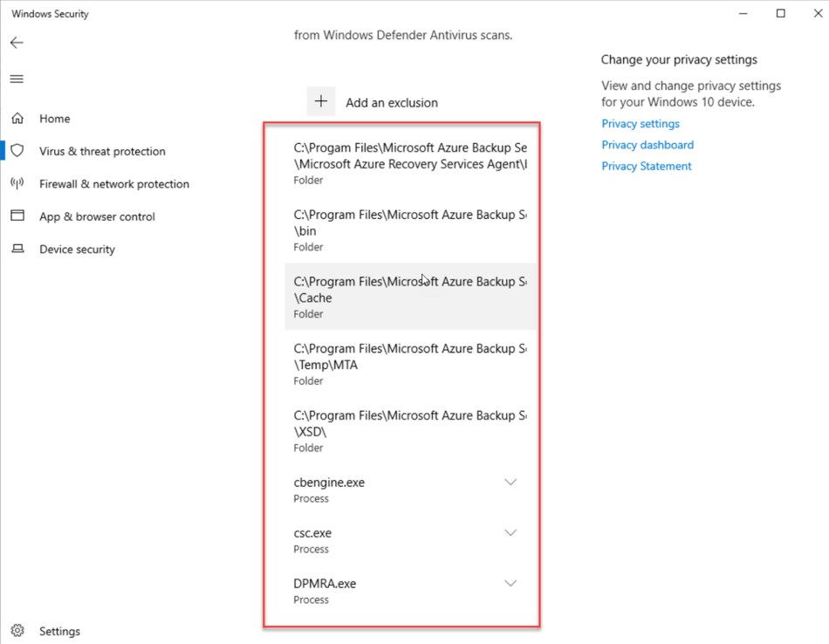Open Device security page
This screenshot has height=644, width=829.
(x=76, y=249)
